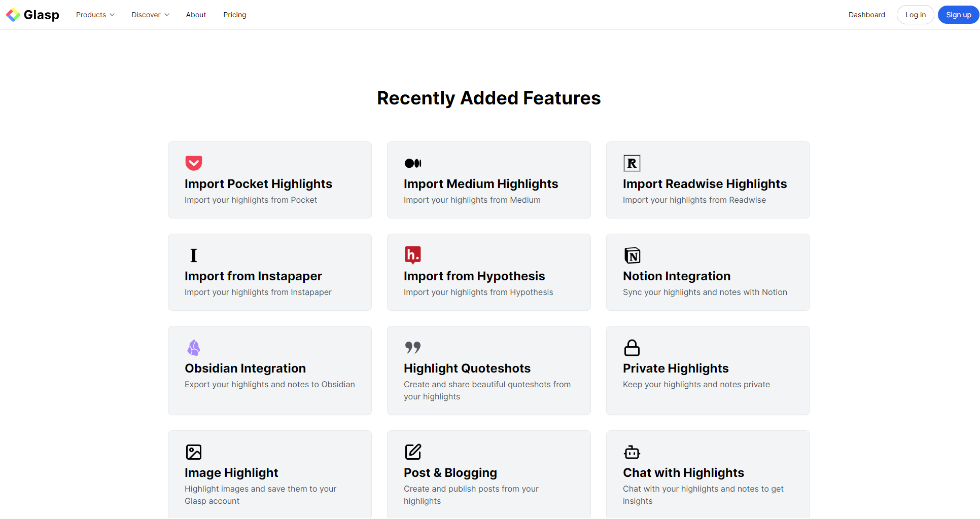980x519 pixels.
Task: Click the Hypothesis h. icon
Action: point(412,255)
